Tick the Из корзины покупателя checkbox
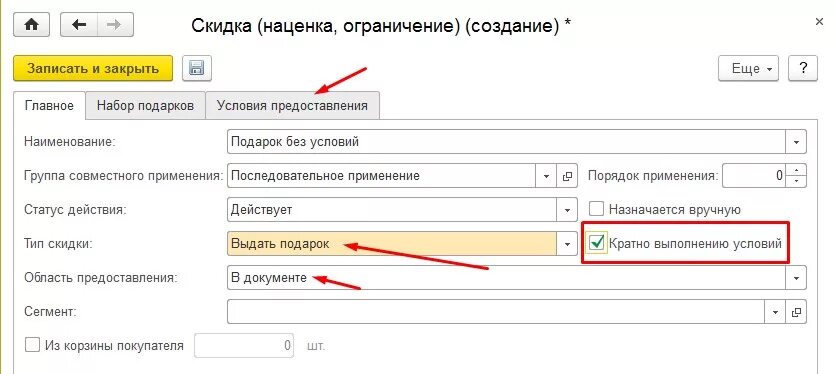 click(32, 345)
